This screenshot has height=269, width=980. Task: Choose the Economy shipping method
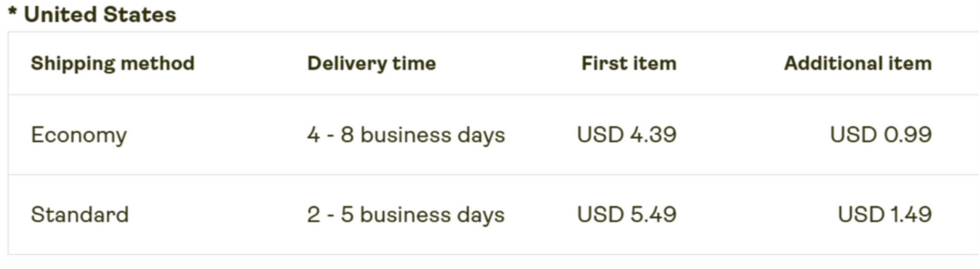pyautogui.click(x=79, y=135)
